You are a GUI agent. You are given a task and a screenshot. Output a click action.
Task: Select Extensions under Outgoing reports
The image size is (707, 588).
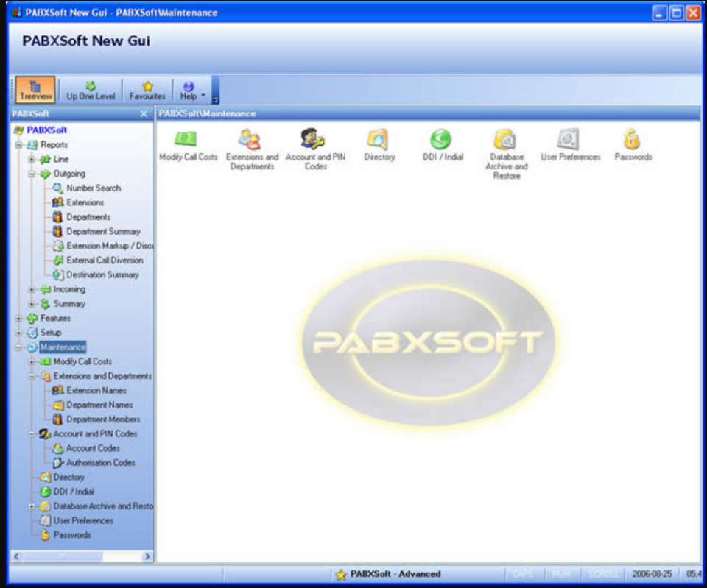point(85,202)
